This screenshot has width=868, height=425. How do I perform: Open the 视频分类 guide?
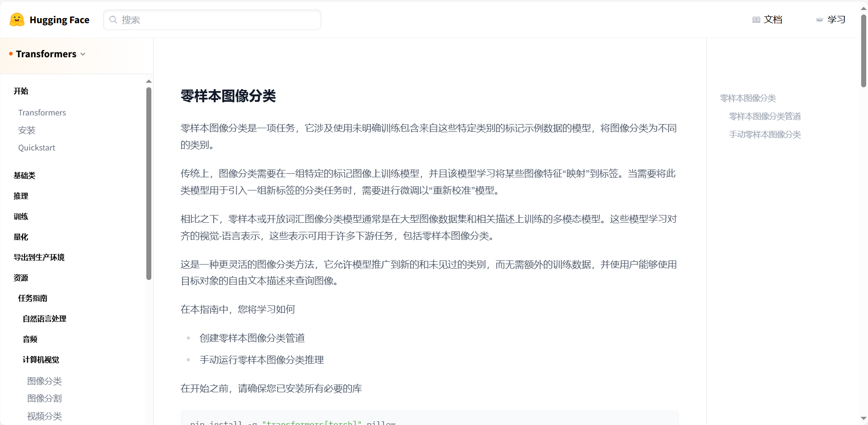click(44, 416)
